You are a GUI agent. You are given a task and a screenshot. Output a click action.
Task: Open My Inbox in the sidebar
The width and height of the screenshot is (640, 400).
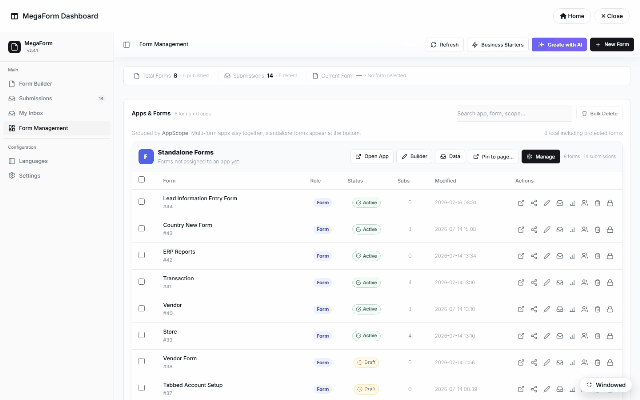pos(57,113)
